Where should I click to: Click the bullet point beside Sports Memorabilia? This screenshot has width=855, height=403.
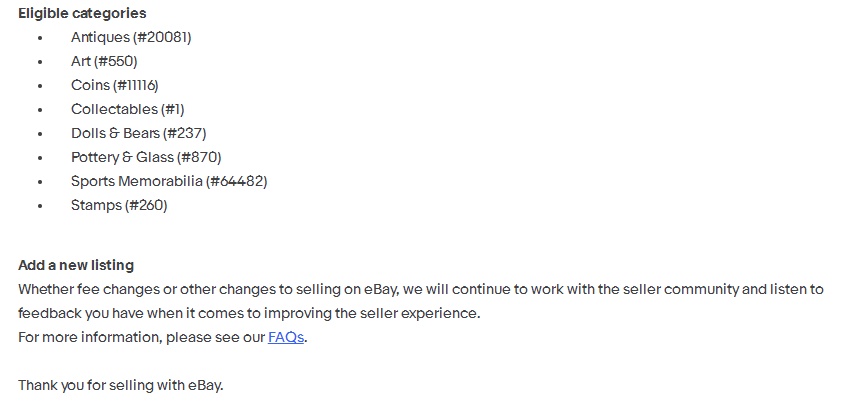40,182
